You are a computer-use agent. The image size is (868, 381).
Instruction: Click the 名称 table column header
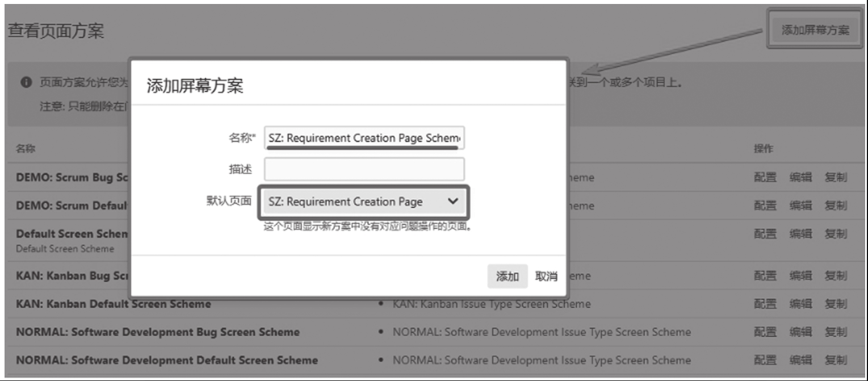25,149
